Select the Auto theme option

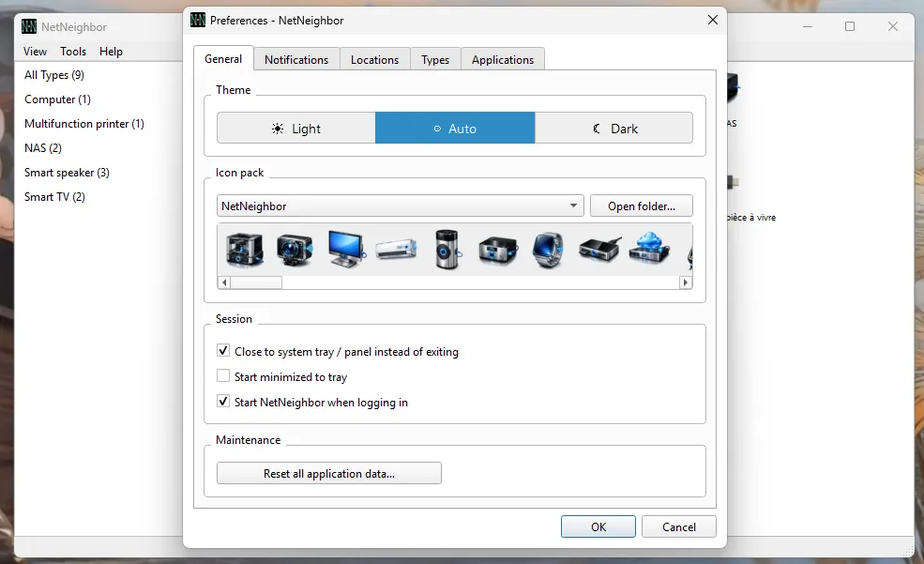[455, 128]
